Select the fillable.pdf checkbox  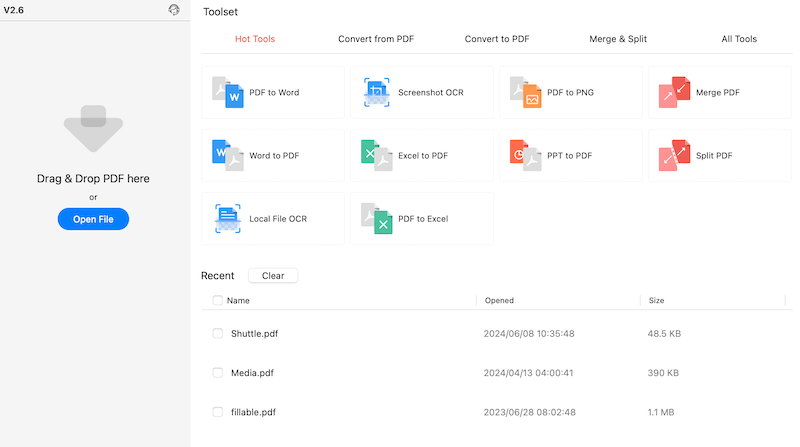click(x=218, y=412)
